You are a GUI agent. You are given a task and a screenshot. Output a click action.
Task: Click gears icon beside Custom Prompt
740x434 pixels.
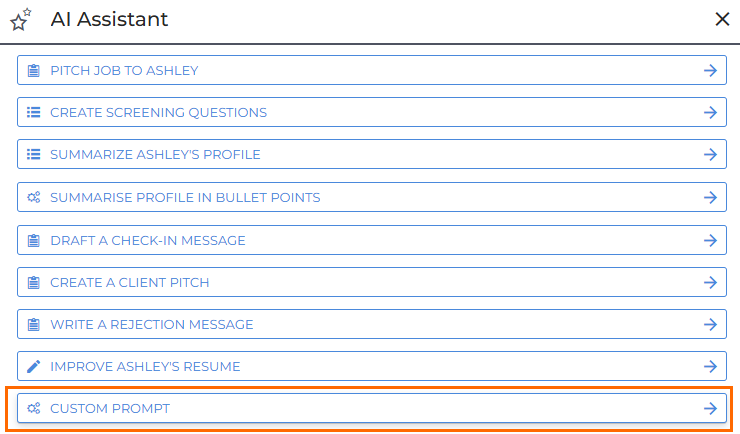[x=34, y=409]
